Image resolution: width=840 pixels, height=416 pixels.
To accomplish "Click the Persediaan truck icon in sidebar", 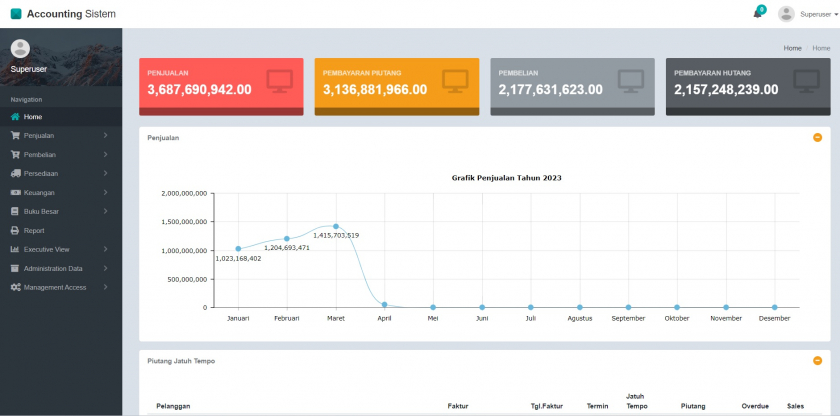I will coord(15,174).
